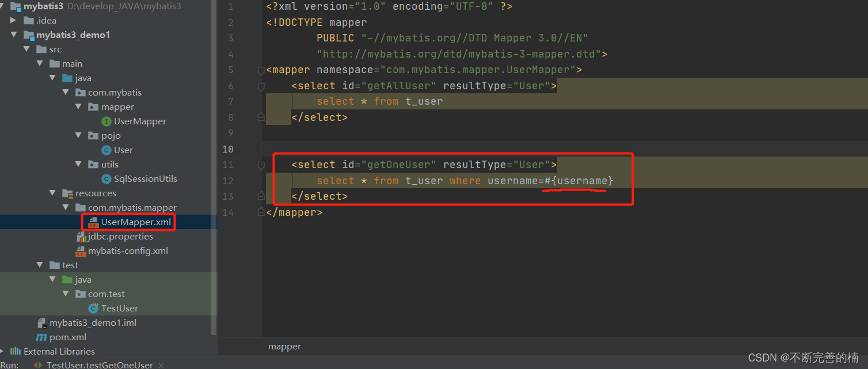Click the mybatis3_demo1 module folder icon
Viewport: 868px width, 369px height.
pyautogui.click(x=29, y=35)
